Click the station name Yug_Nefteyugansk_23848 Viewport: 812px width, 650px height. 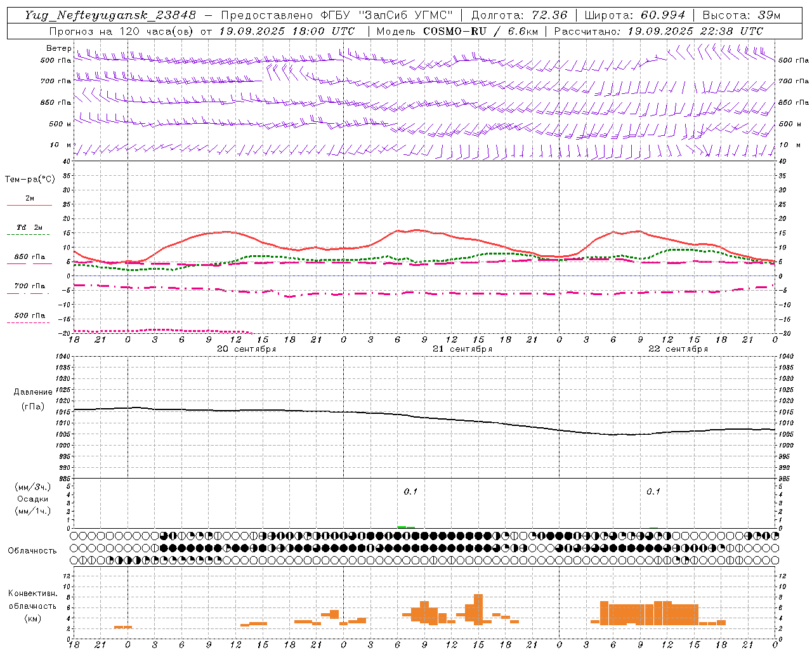110,15
